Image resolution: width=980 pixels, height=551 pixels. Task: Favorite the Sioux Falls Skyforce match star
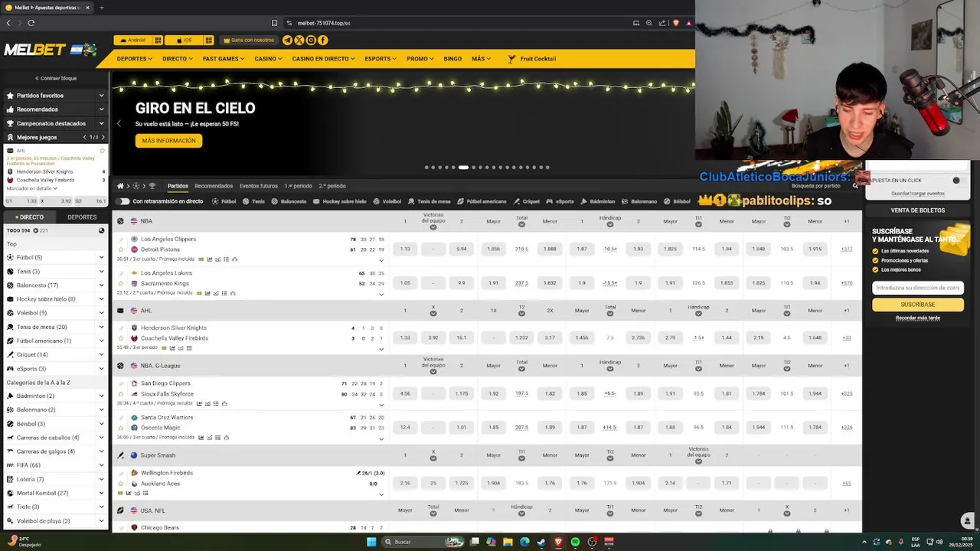[x=120, y=394]
